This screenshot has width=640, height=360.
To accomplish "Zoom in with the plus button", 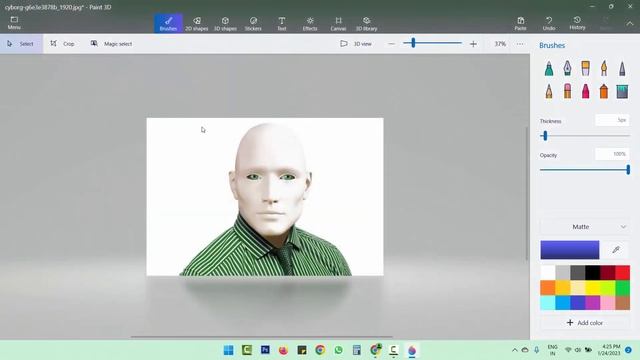I will (x=473, y=44).
